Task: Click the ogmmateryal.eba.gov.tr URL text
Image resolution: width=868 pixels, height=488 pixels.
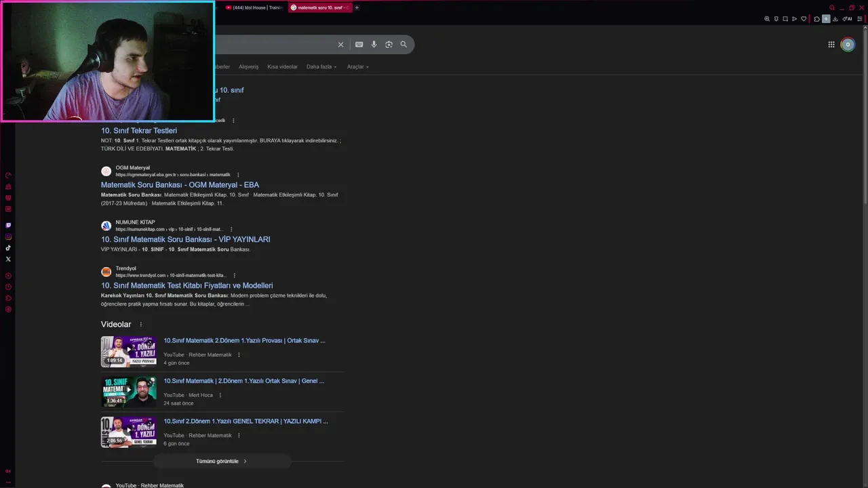Action: coord(173,175)
